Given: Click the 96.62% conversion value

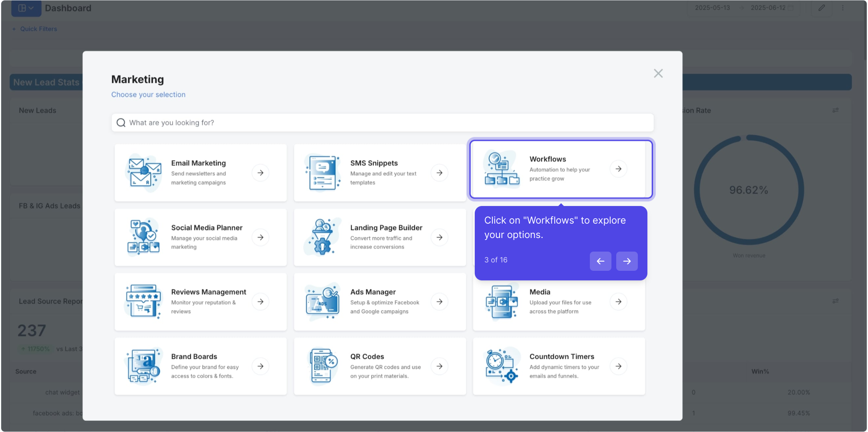Looking at the screenshot, I should pos(749,190).
